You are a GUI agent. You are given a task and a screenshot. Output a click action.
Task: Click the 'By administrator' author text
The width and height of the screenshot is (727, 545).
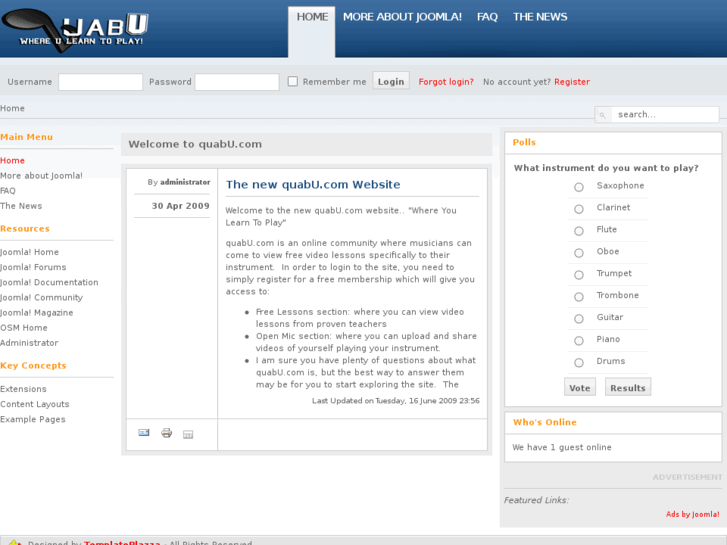click(179, 182)
